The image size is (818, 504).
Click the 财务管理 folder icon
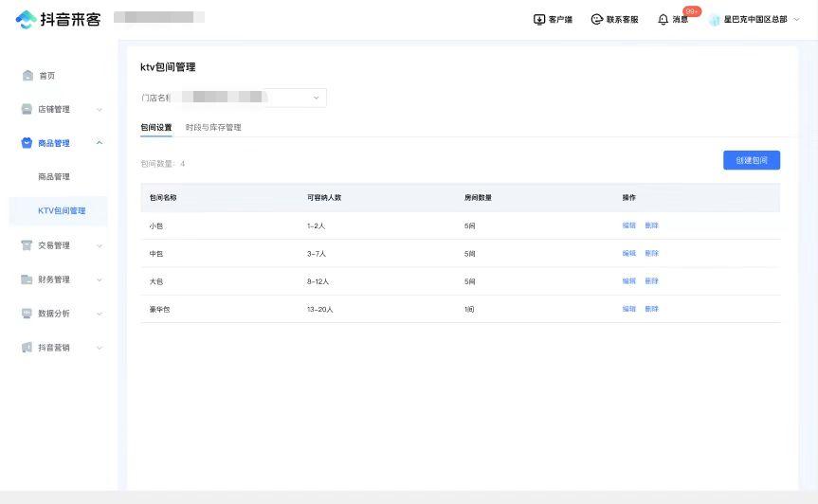(x=27, y=279)
